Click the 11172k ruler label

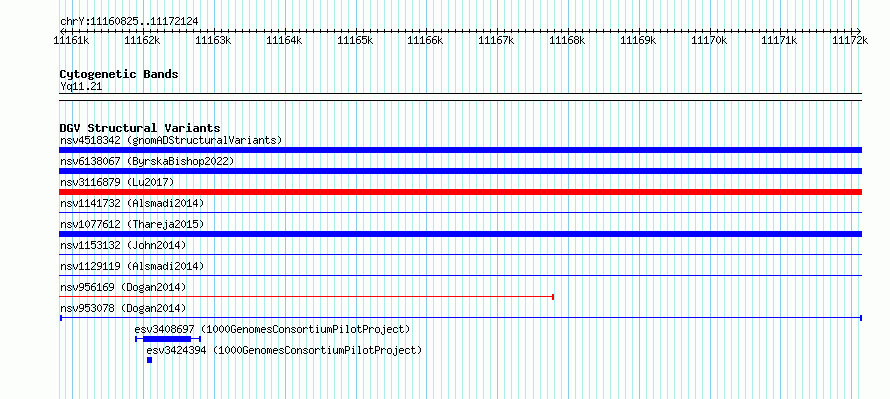pos(850,40)
